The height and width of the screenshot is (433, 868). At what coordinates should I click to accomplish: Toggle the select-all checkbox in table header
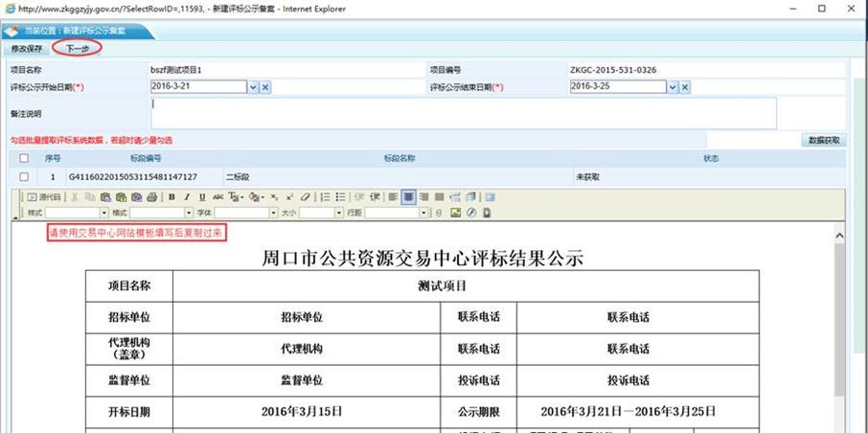[24, 158]
